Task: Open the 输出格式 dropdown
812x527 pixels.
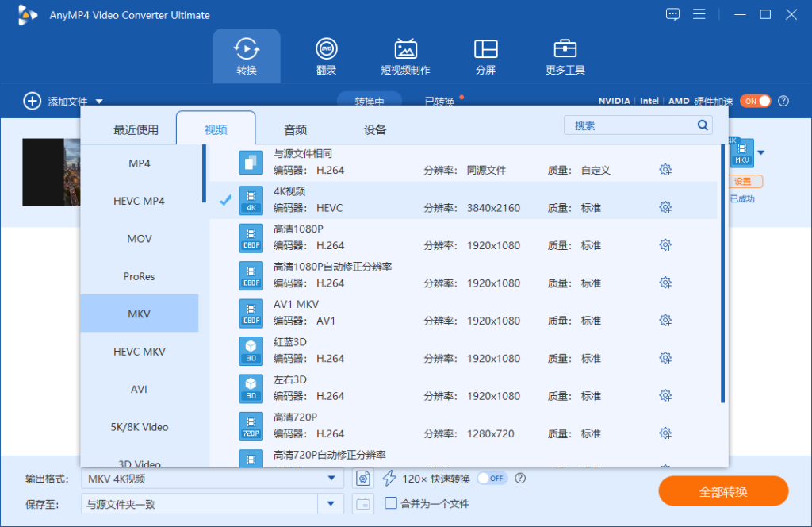Action: 331,478
